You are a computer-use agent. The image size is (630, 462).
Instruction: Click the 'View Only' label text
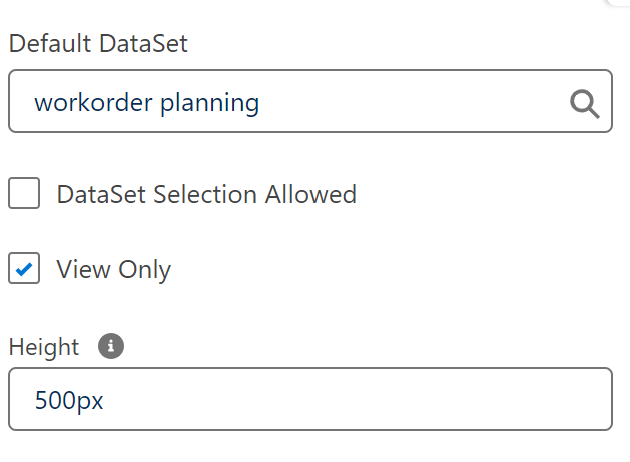113,270
